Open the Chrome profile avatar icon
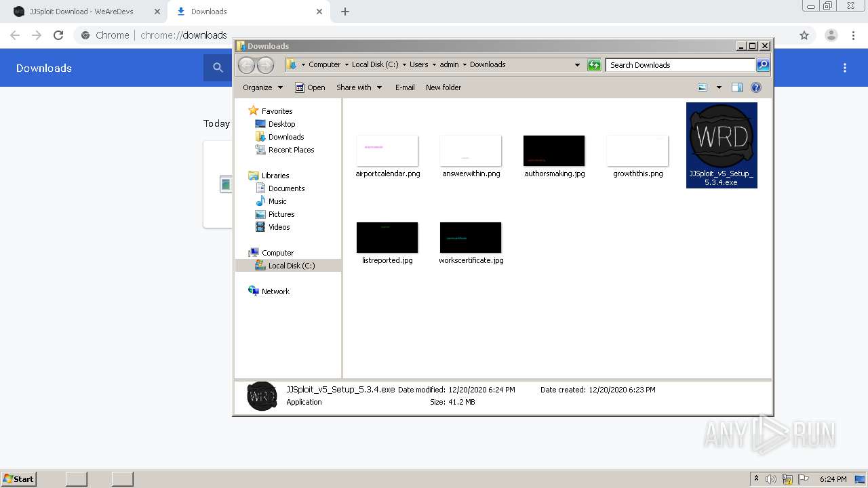The height and width of the screenshot is (488, 868). coord(831,35)
